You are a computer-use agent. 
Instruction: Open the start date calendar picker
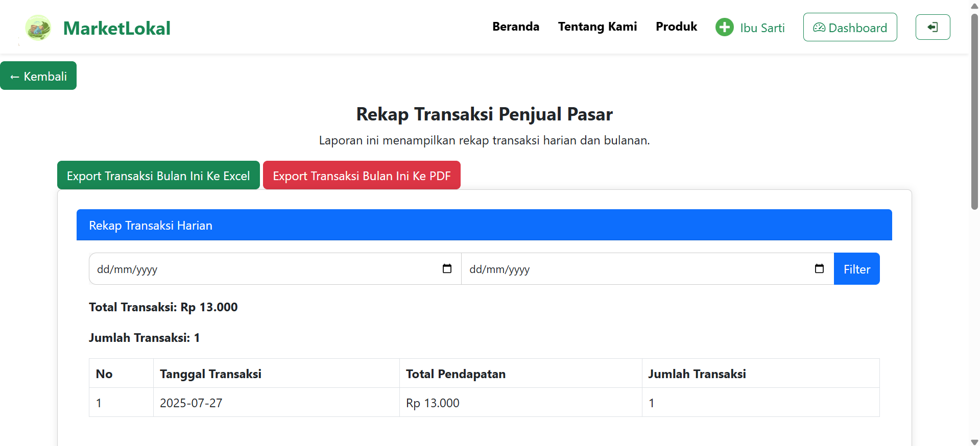pyautogui.click(x=447, y=268)
